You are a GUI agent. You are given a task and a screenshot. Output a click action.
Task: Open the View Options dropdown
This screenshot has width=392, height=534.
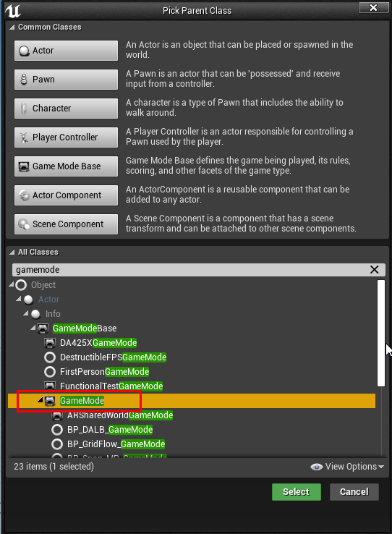tap(347, 467)
